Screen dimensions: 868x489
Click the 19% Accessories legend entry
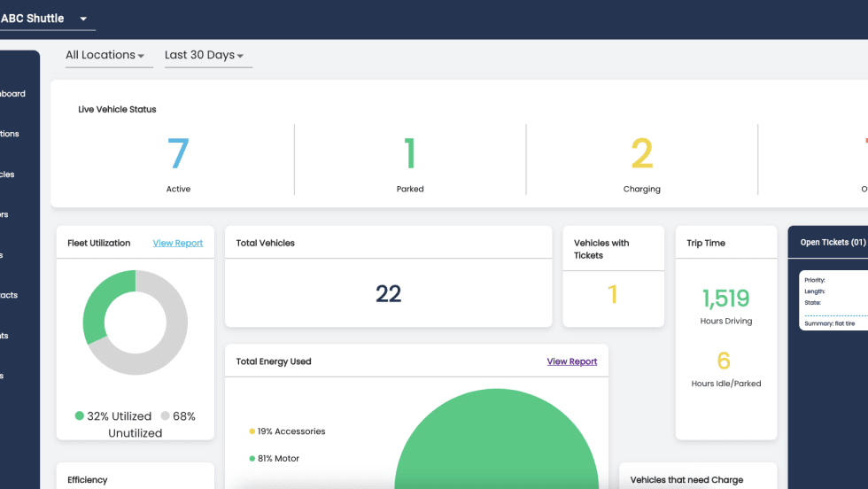click(x=291, y=431)
